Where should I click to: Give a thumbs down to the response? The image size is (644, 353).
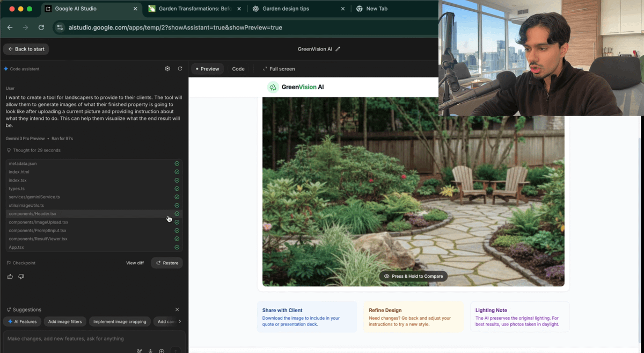pos(21,276)
